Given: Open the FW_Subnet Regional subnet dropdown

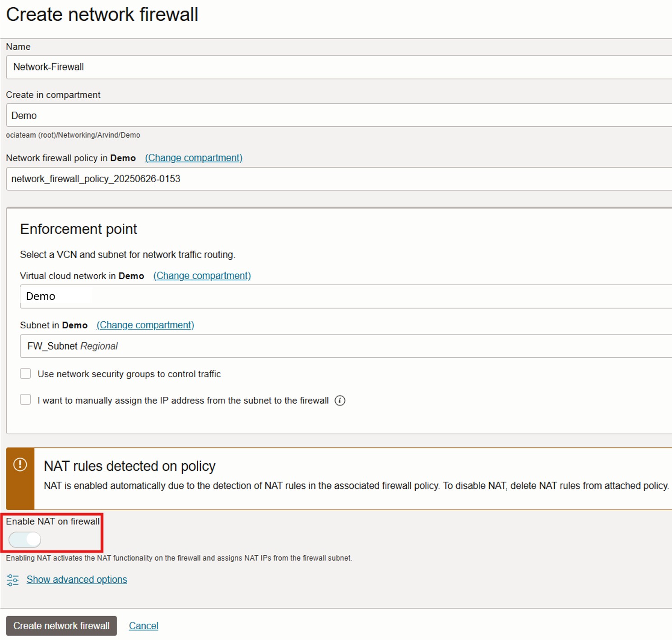Looking at the screenshot, I should pos(345,346).
